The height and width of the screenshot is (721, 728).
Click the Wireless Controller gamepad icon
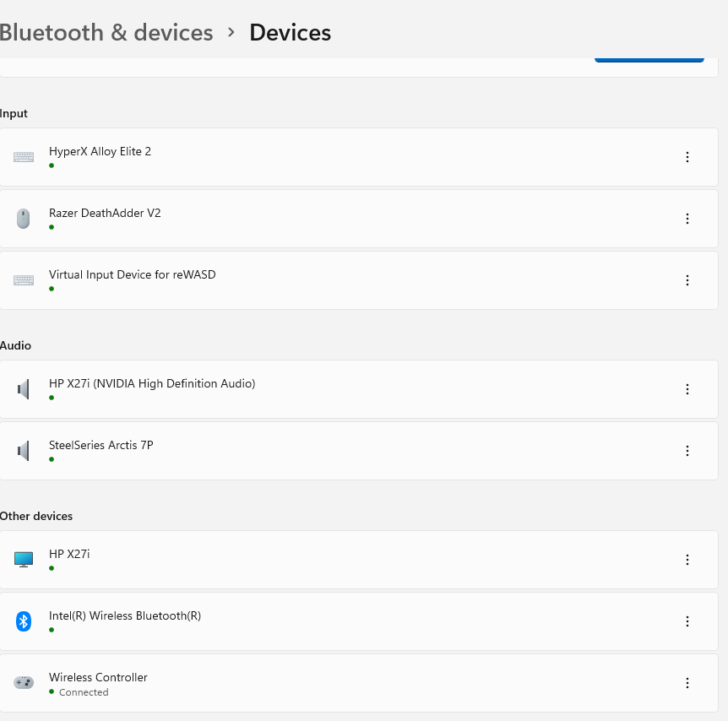coord(24,682)
